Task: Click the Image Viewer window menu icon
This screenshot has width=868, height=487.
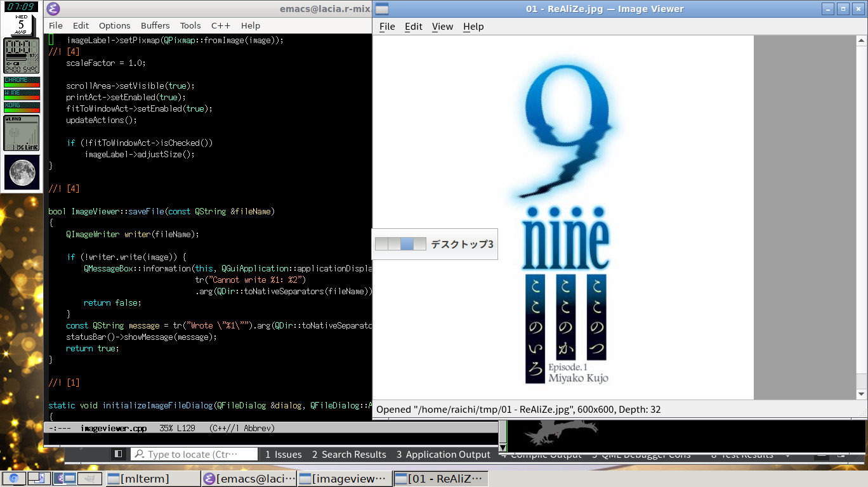Action: point(382,8)
